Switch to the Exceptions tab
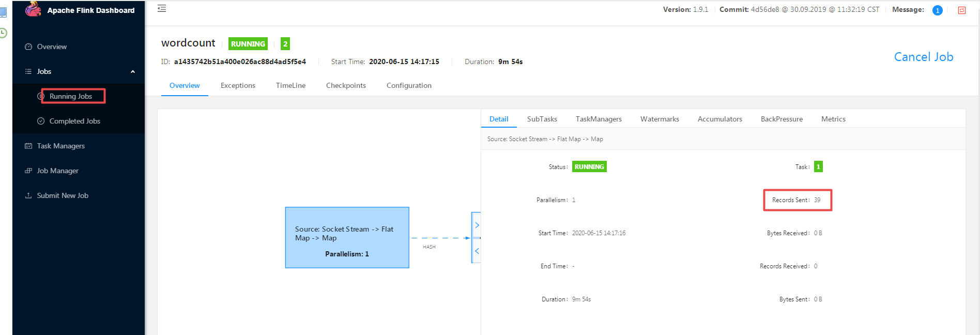This screenshot has width=980, height=335. (x=238, y=85)
